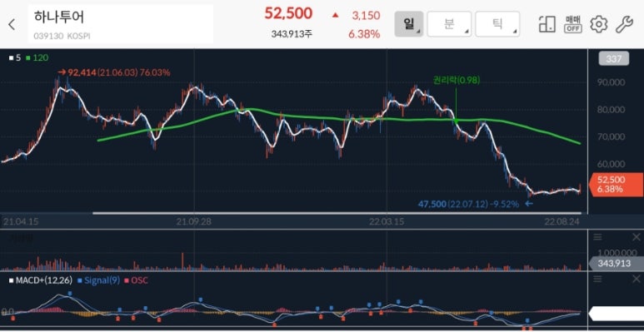Click the 343,913주 volume text in header
This screenshot has height=332, width=644.
tap(292, 34)
